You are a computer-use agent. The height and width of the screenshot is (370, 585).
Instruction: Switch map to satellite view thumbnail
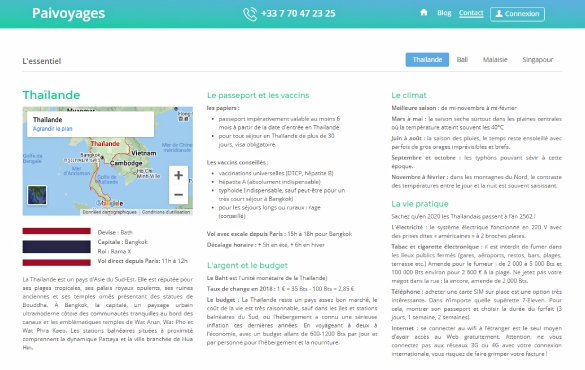(37, 195)
